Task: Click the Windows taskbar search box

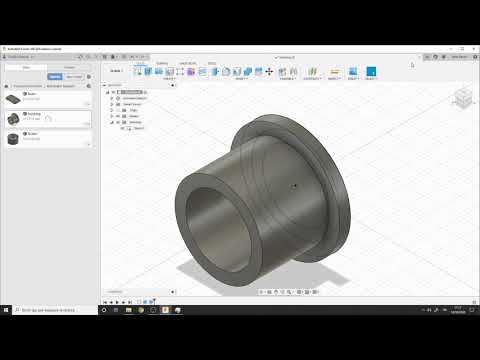Action: (55, 310)
